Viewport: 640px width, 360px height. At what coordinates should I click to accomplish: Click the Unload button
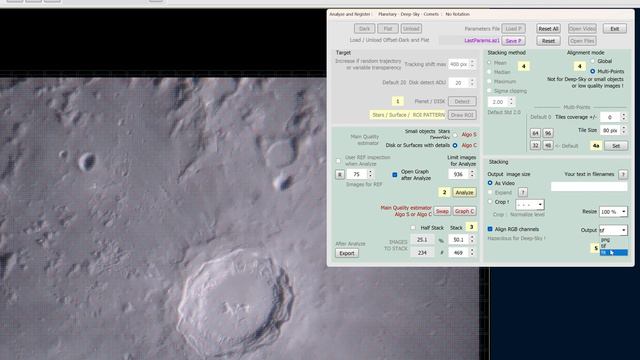tap(411, 29)
